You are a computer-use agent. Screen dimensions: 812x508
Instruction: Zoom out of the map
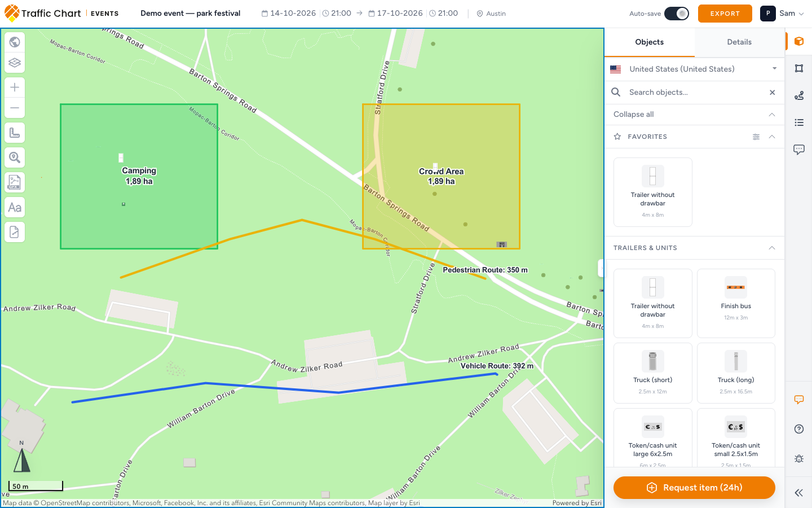click(15, 108)
